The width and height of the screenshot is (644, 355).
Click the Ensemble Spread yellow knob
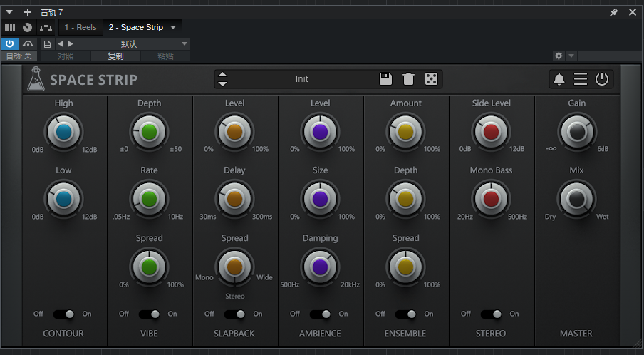pos(405,267)
